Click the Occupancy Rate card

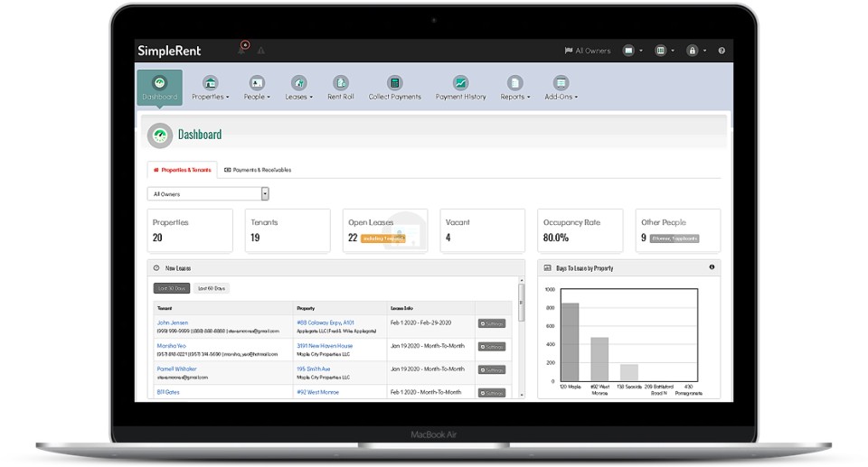pyautogui.click(x=580, y=230)
